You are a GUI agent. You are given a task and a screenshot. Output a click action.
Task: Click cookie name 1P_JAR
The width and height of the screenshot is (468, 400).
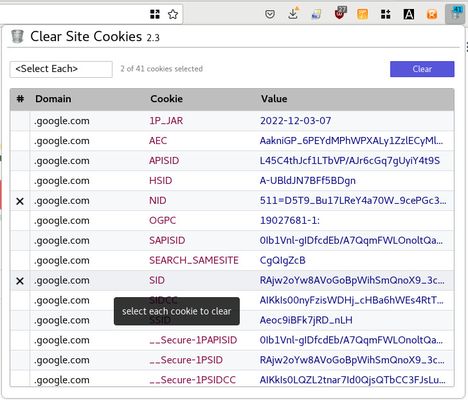pos(166,121)
